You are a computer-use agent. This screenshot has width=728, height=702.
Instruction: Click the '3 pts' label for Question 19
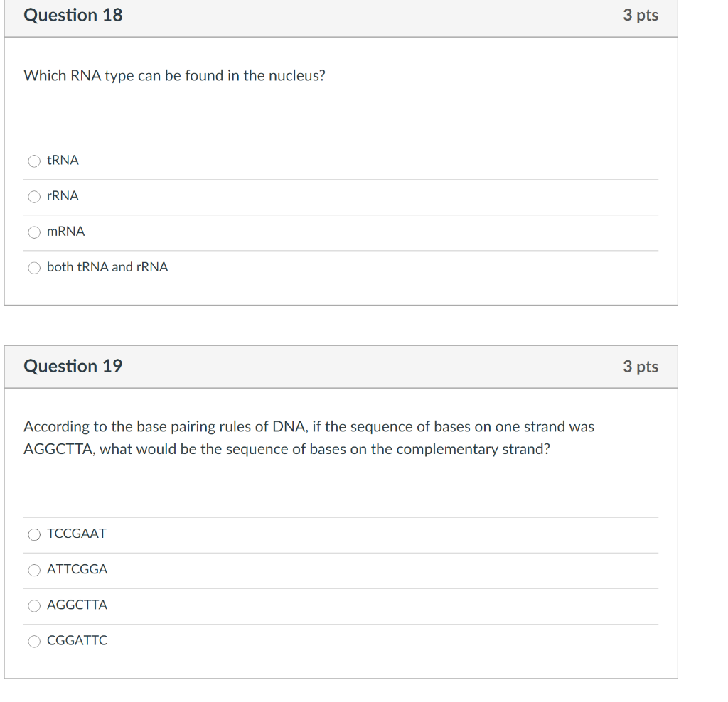point(641,367)
